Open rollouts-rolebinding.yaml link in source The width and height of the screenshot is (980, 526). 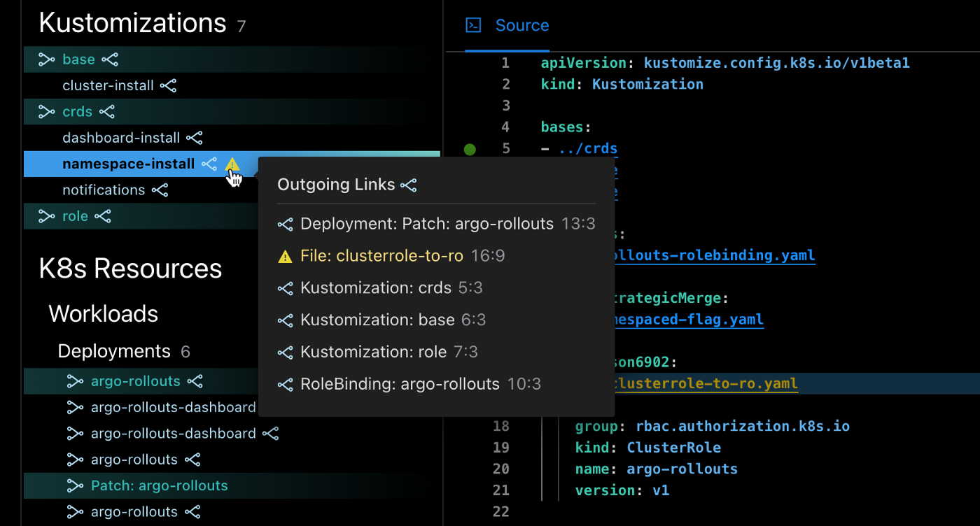tap(715, 255)
